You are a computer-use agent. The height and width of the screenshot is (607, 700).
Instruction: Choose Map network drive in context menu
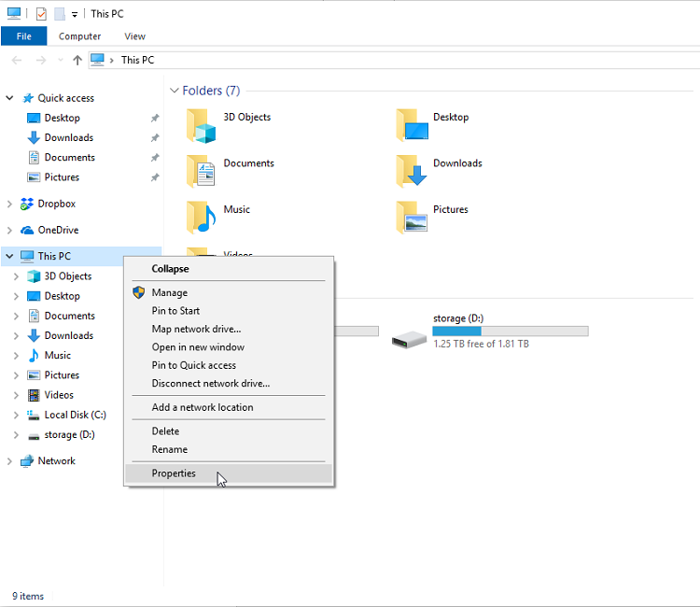[229, 330]
